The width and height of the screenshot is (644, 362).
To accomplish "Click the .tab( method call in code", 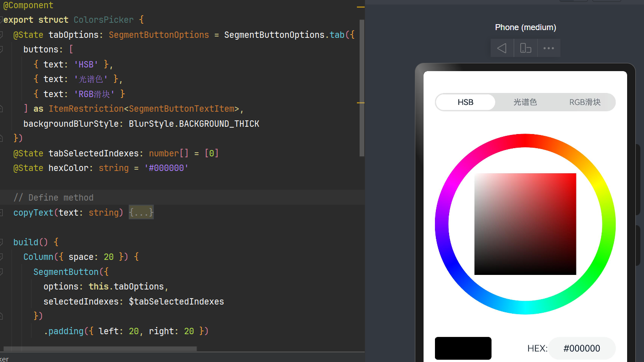I will [337, 35].
